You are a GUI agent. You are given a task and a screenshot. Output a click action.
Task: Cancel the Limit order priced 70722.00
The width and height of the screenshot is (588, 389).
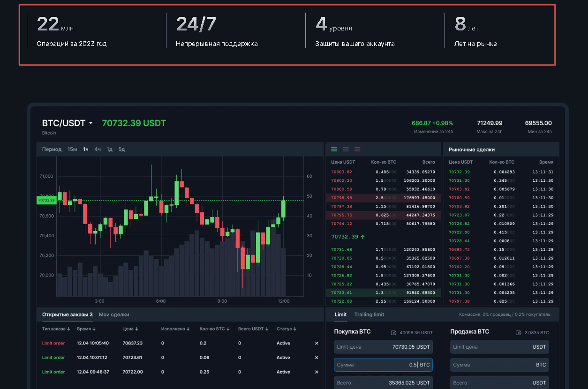click(x=316, y=372)
